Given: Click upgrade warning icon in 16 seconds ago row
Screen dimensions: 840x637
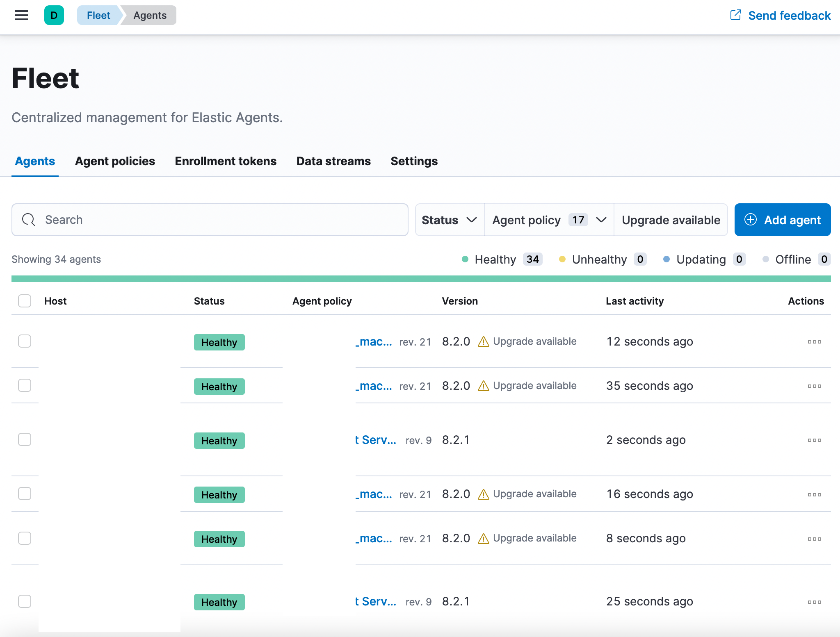Looking at the screenshot, I should coord(484,494).
